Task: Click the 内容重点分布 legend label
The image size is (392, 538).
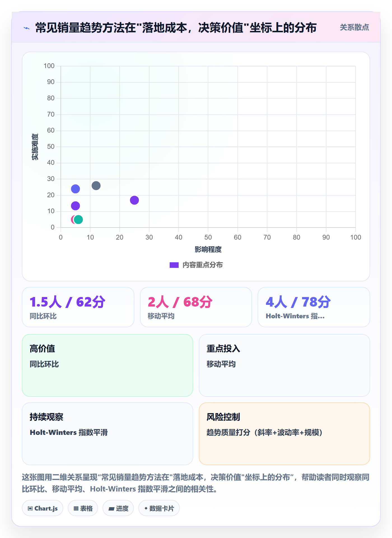Action: tap(202, 265)
